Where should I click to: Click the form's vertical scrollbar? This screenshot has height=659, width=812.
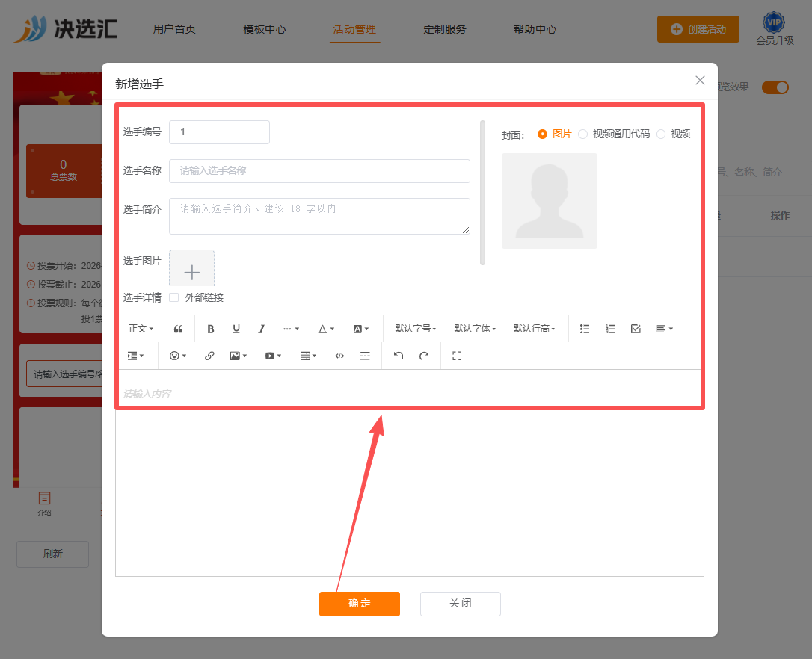tap(483, 193)
